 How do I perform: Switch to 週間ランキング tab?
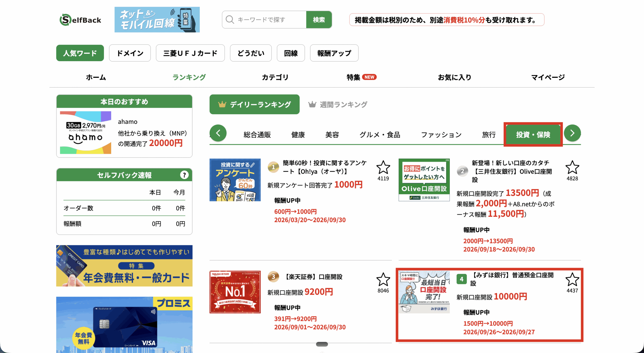click(338, 104)
